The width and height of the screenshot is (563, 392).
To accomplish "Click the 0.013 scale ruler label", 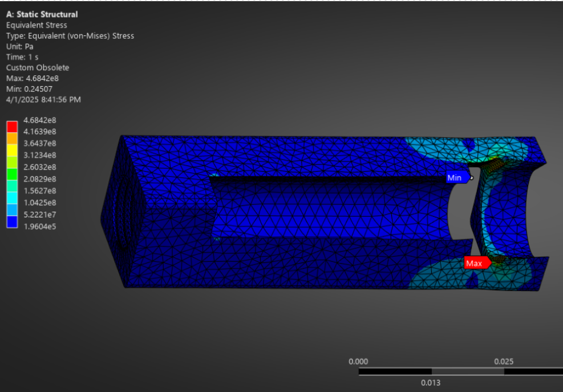I will pyautogui.click(x=431, y=383).
